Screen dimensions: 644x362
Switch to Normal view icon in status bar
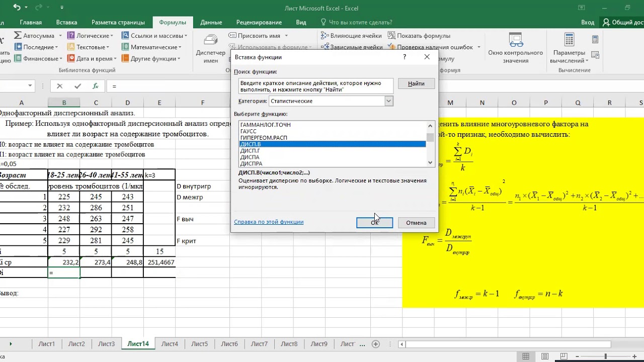526,356
